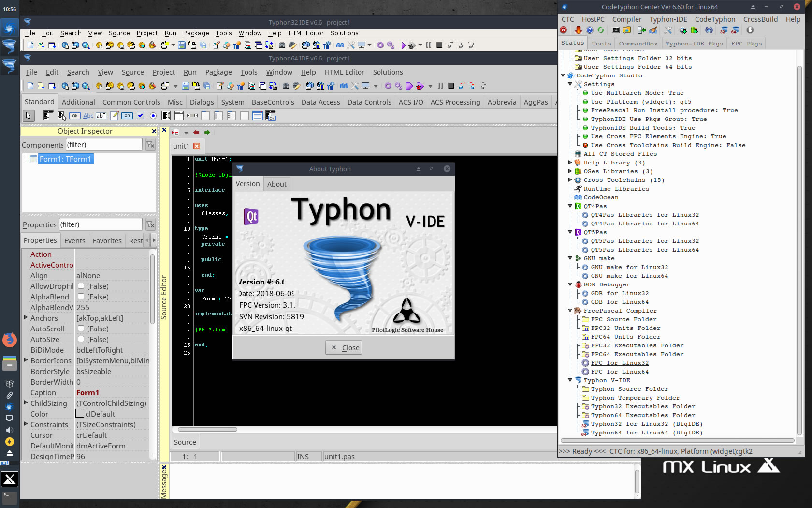
Task: Expand the Anchors property
Action: coord(26,317)
